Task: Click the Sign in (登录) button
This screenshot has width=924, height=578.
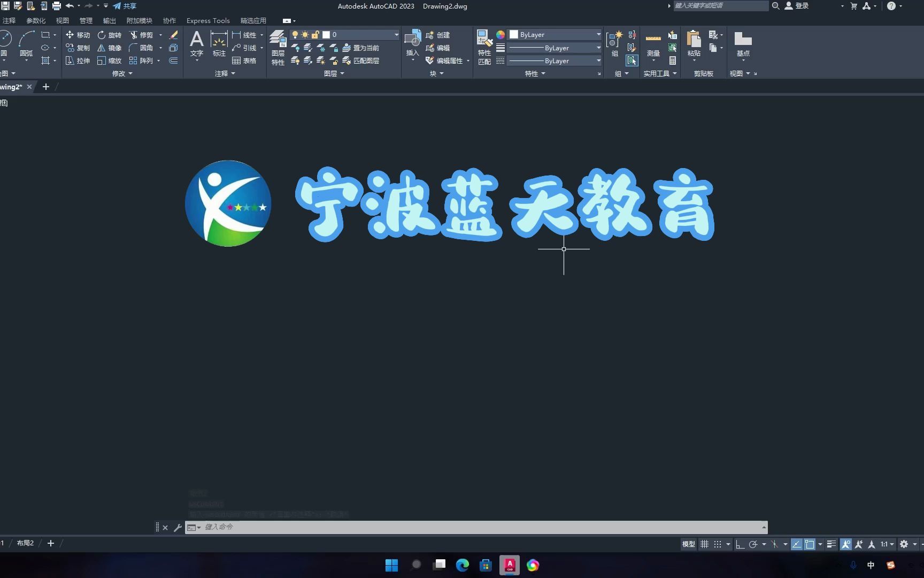Action: (797, 6)
